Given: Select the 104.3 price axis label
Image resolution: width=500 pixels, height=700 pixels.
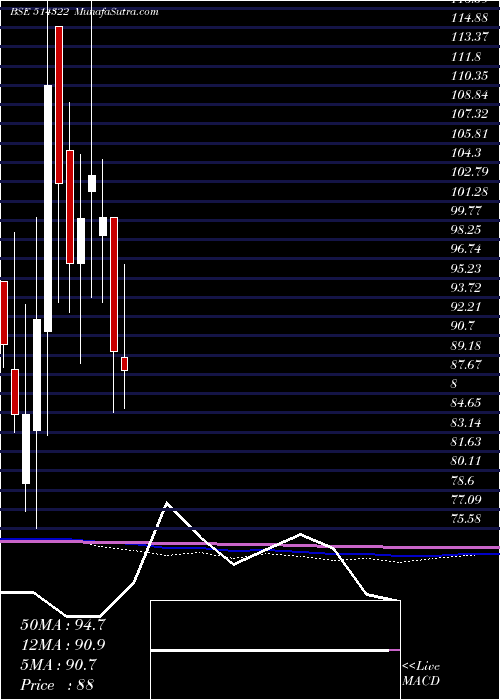Looking at the screenshot, I should coord(466,152).
